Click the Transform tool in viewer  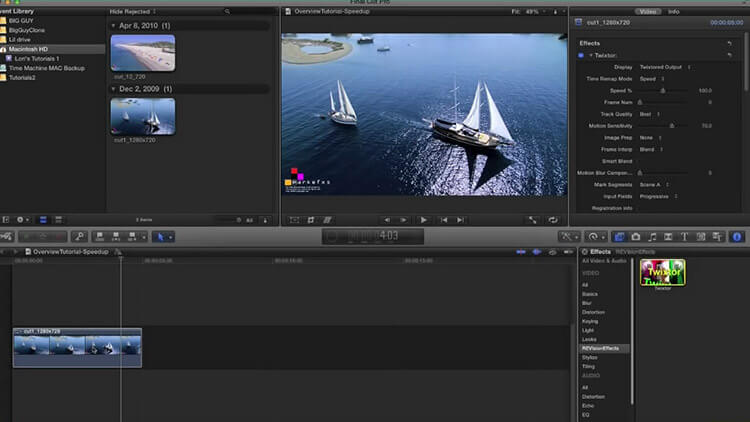294,220
